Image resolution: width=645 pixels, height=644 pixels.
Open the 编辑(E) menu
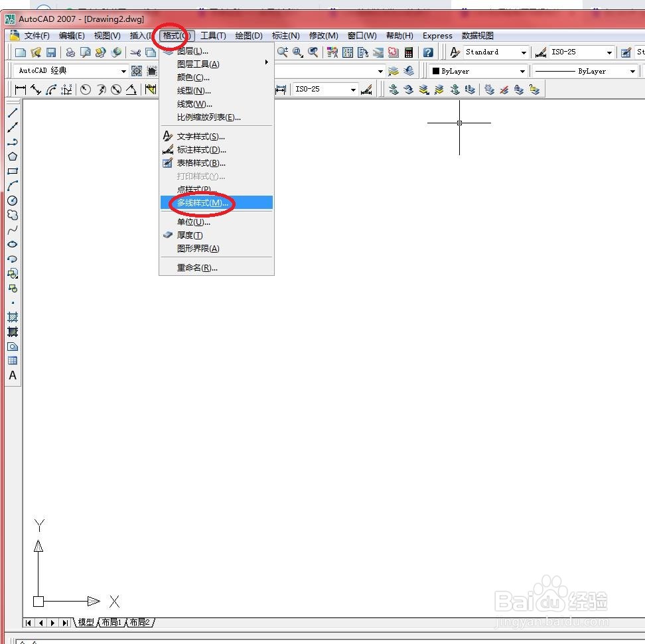click(72, 36)
